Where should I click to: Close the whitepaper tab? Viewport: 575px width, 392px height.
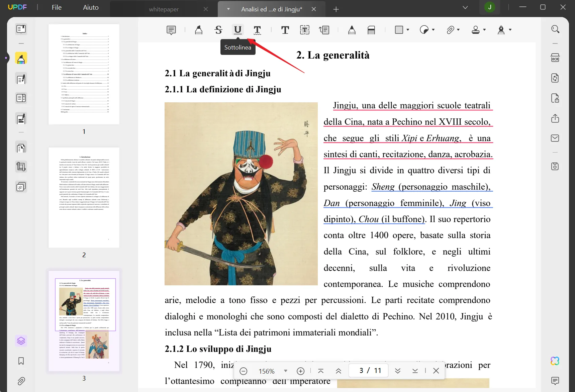(206, 9)
